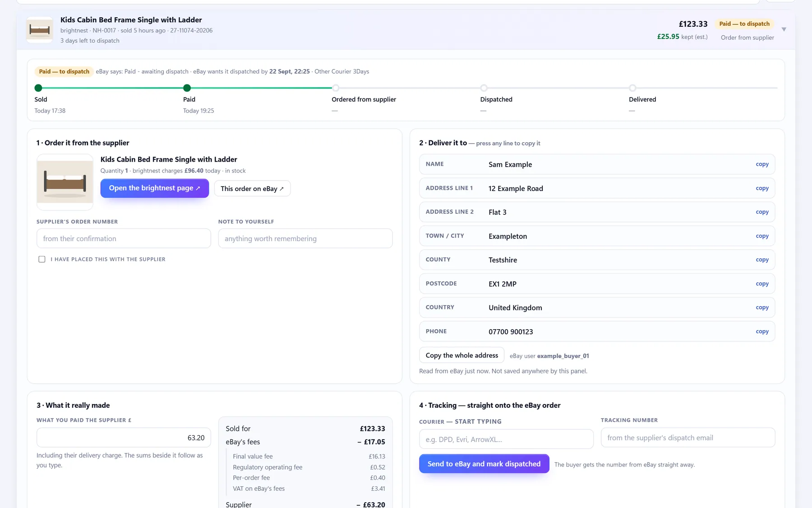Click the Per-order fee row
Viewport: 812px width, 508px height.
point(309,478)
